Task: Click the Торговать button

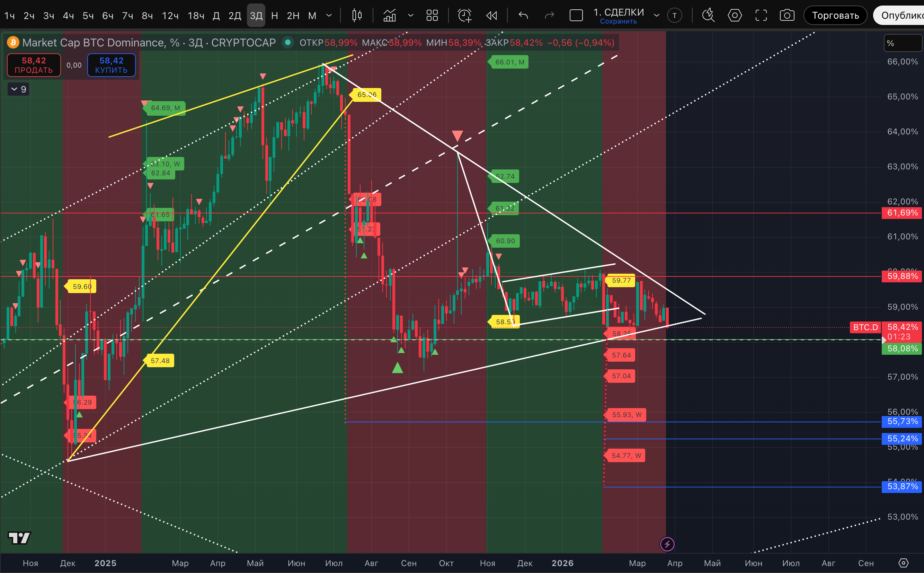Action: point(835,16)
